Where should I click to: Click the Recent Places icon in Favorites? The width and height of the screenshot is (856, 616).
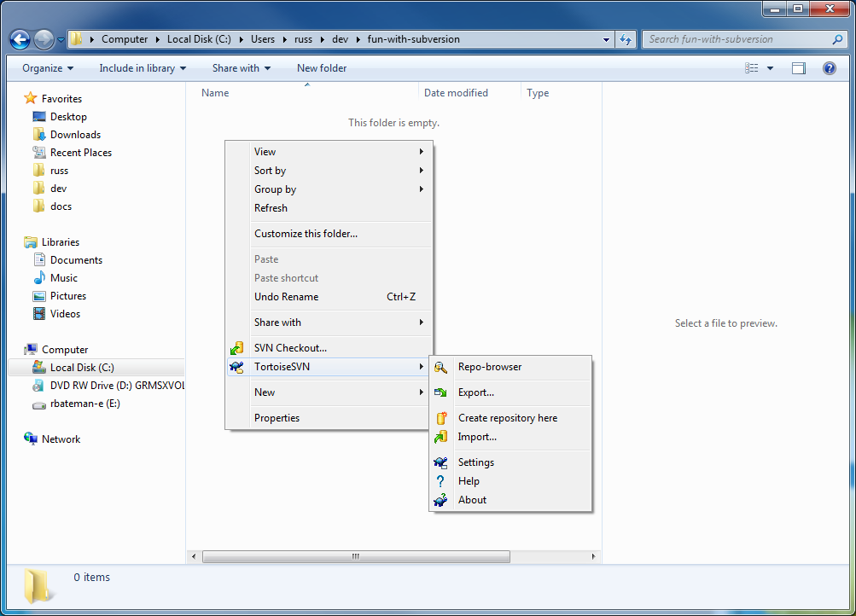(x=39, y=153)
